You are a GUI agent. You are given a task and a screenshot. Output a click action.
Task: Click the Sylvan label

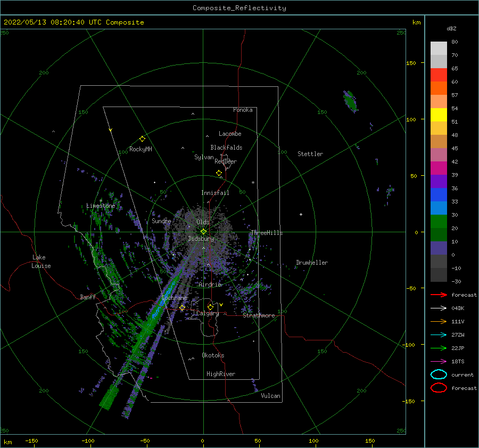[204, 157]
